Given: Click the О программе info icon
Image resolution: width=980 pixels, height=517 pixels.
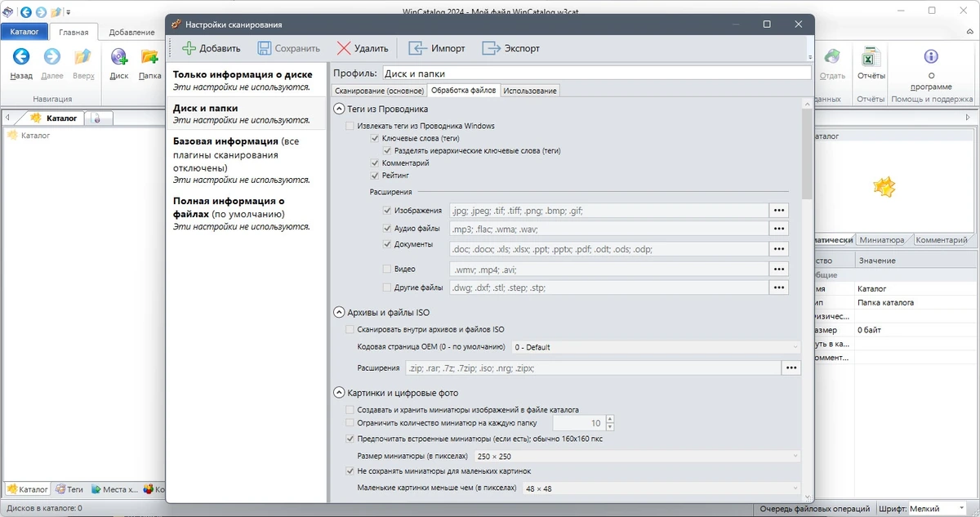Looking at the screenshot, I should click(x=930, y=56).
